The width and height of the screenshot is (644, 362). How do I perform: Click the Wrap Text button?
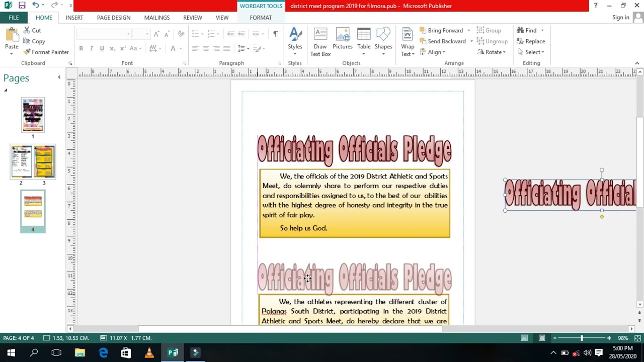(408, 42)
